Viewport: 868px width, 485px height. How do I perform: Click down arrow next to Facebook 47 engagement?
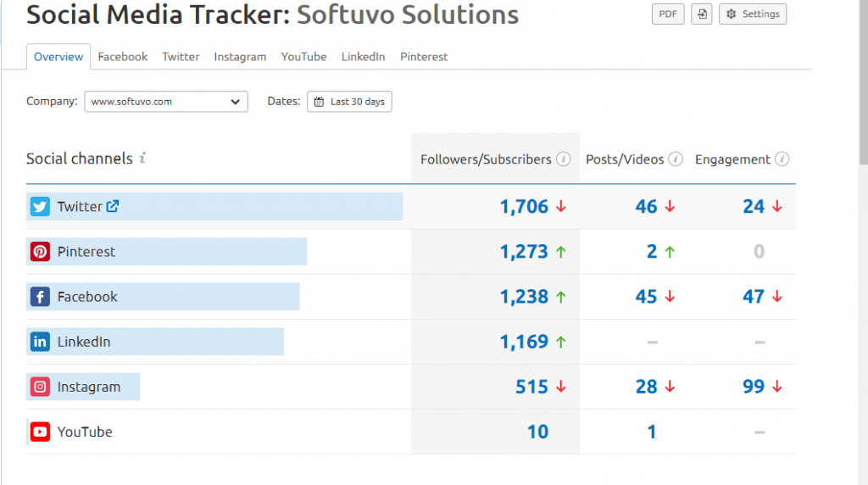pos(777,297)
